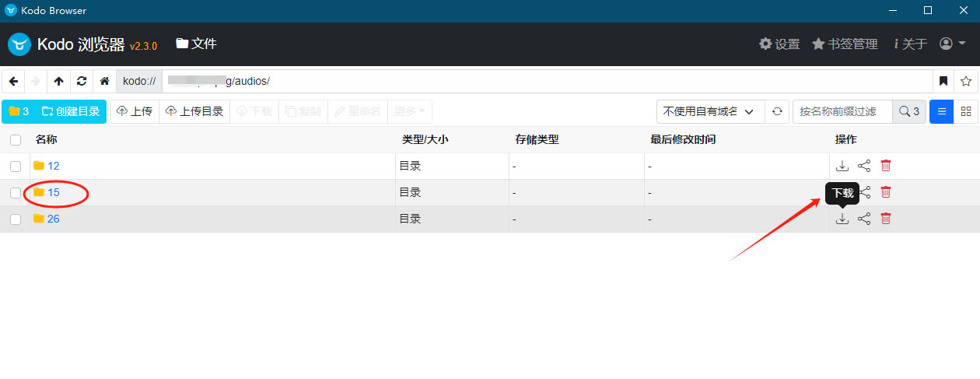The height and width of the screenshot is (379, 980).
Task: Go to home bucket list
Action: click(104, 81)
